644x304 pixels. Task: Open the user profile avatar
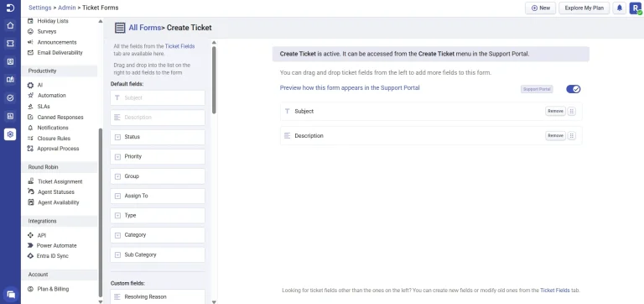[x=635, y=8]
